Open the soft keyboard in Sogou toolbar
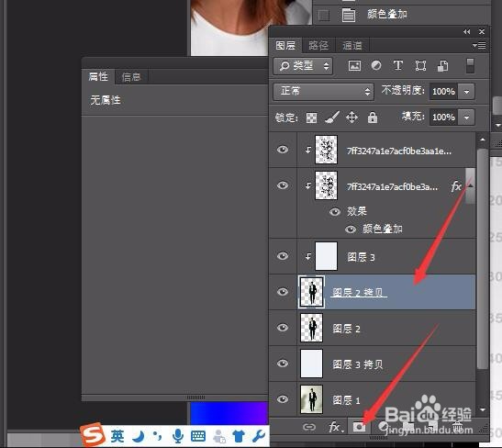The height and width of the screenshot is (448, 502). [198, 436]
